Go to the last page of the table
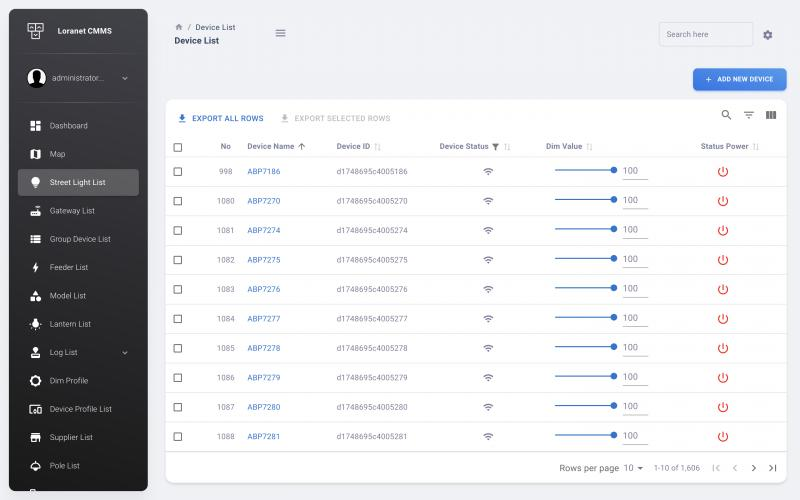Image resolution: width=800 pixels, height=500 pixels. tap(772, 468)
